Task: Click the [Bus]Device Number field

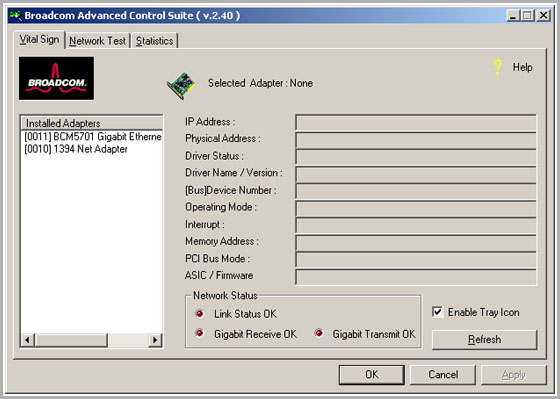Action: [x=416, y=191]
